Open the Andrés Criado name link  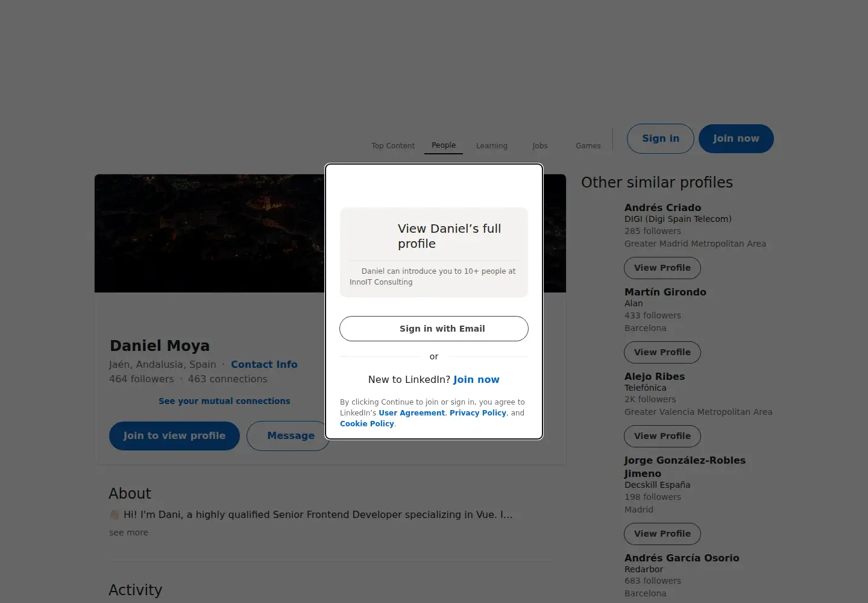pos(662,208)
